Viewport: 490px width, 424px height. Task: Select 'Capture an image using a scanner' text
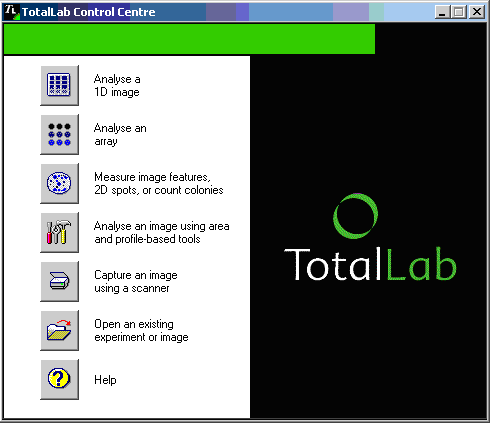(x=136, y=282)
